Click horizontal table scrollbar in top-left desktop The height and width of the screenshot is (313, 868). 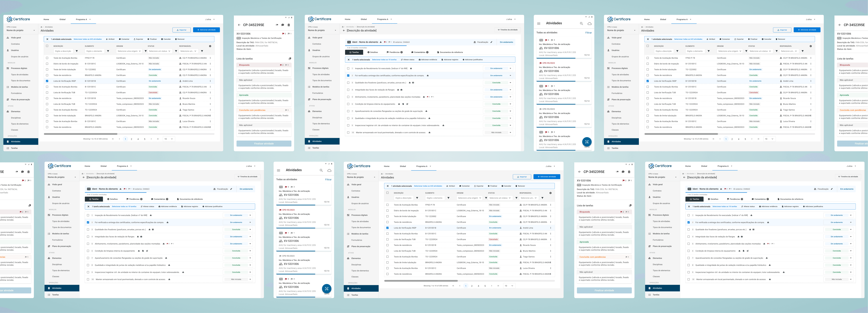pyautogui.click(x=80, y=134)
